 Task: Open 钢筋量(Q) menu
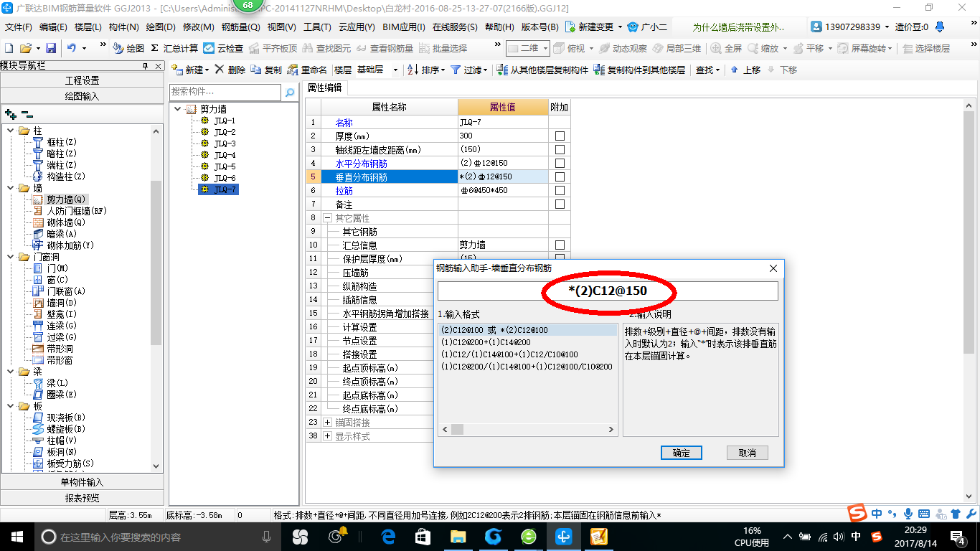click(241, 27)
